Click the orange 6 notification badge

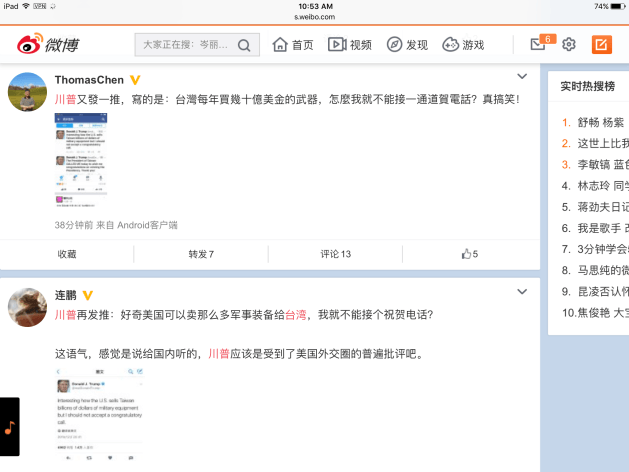point(548,39)
